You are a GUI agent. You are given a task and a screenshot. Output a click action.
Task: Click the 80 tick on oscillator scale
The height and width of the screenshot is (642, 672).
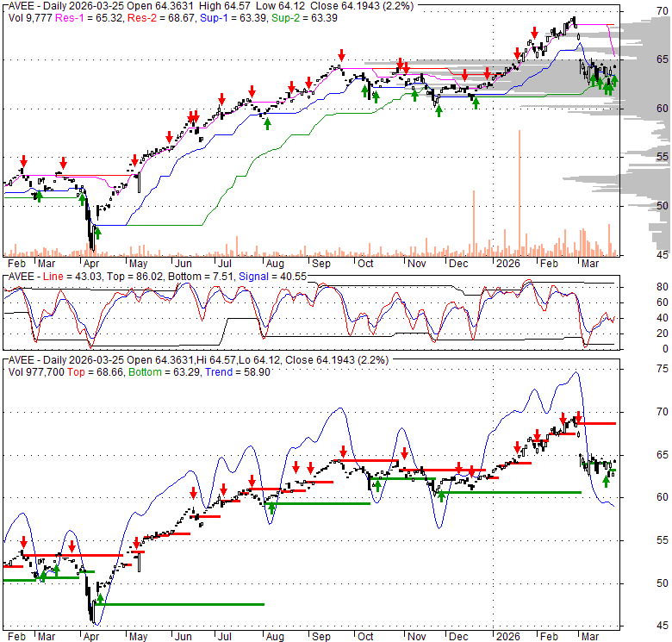click(x=663, y=287)
